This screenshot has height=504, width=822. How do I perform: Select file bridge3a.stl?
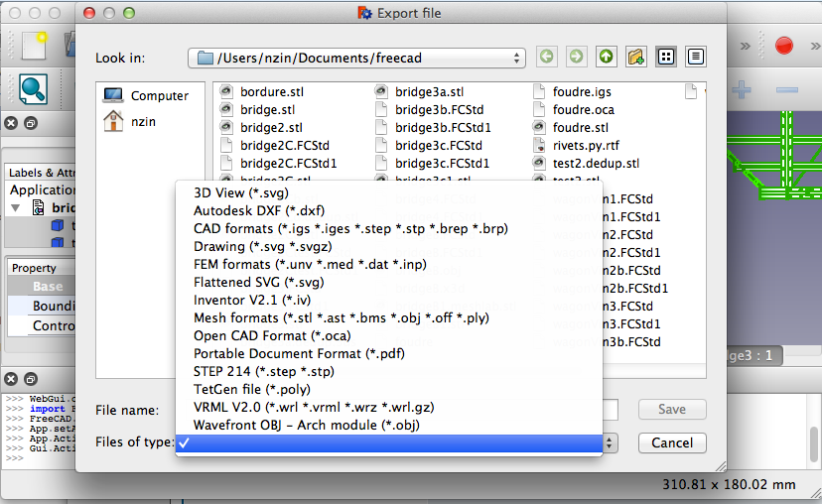[419, 91]
